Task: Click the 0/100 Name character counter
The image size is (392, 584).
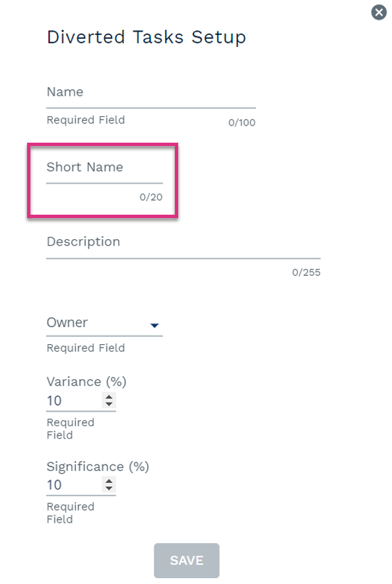Action: pos(242,122)
